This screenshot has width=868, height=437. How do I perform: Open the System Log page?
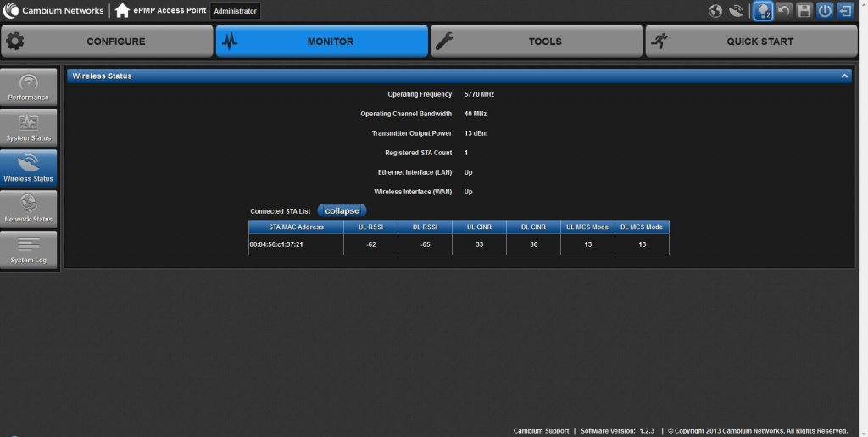click(x=29, y=250)
